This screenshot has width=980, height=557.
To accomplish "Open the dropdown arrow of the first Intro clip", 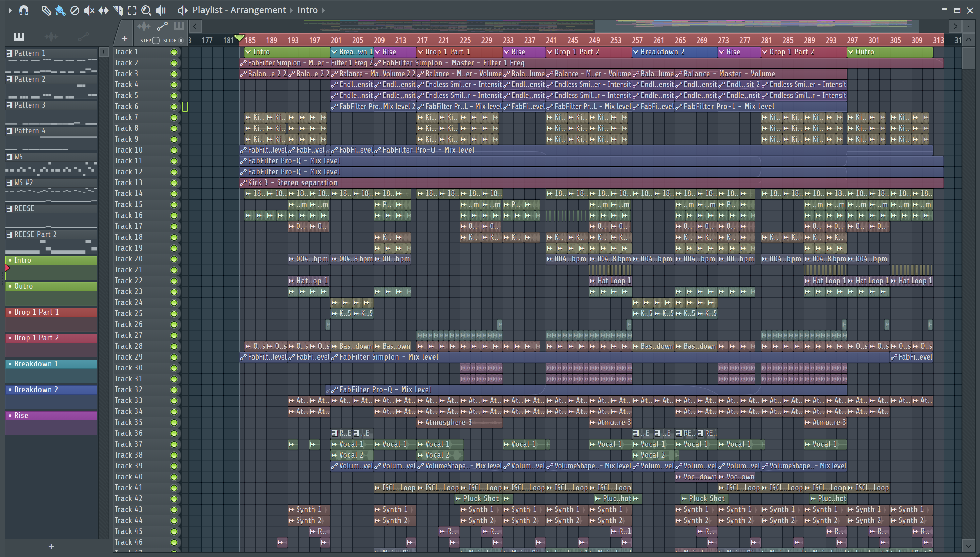I will click(248, 52).
